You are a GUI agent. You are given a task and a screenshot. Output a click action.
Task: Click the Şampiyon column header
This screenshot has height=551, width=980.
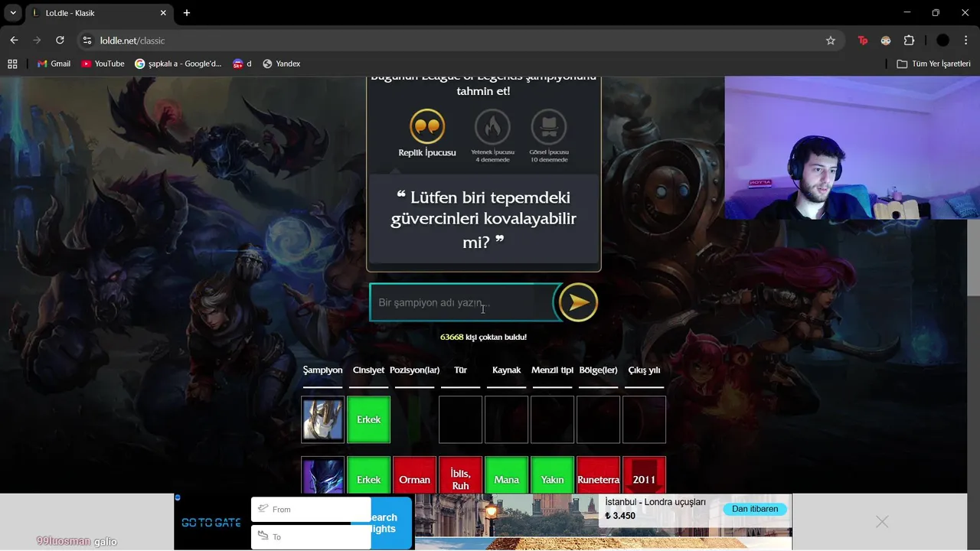point(323,370)
